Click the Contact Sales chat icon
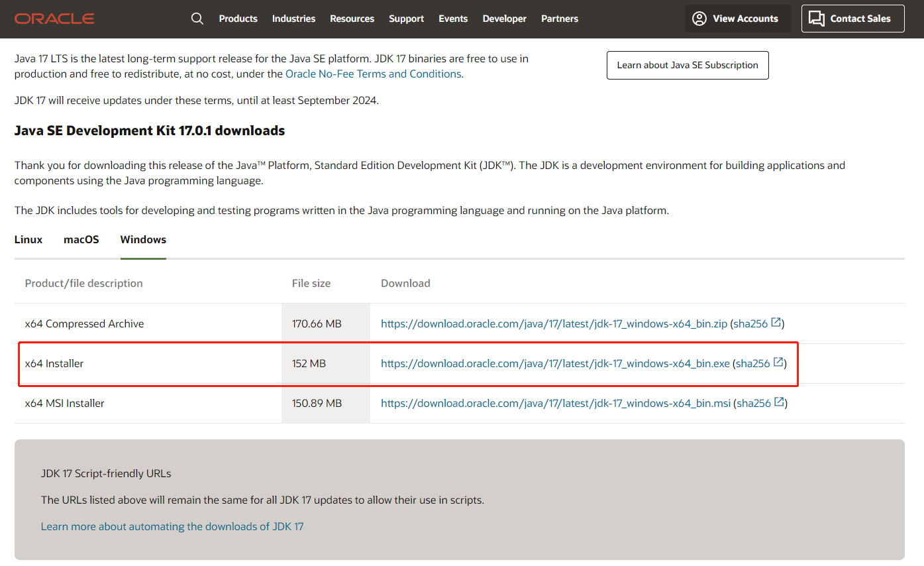The image size is (924, 566). 817,19
